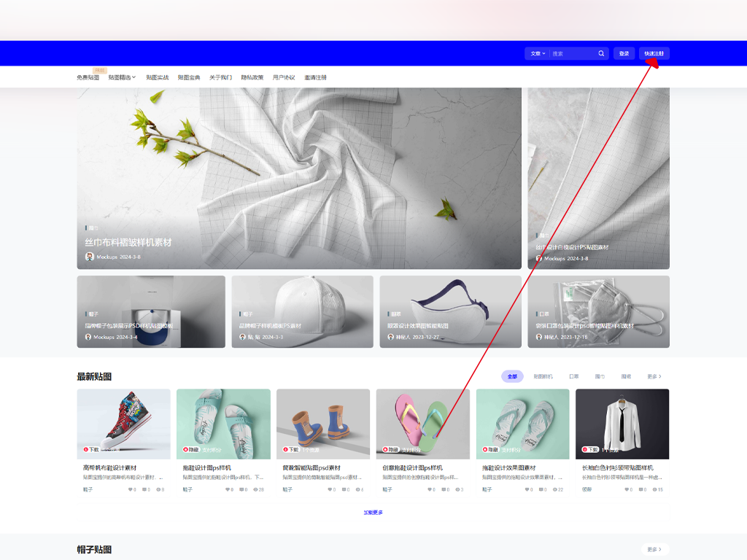
Task: Click the 登录 button
Action: [624, 53]
